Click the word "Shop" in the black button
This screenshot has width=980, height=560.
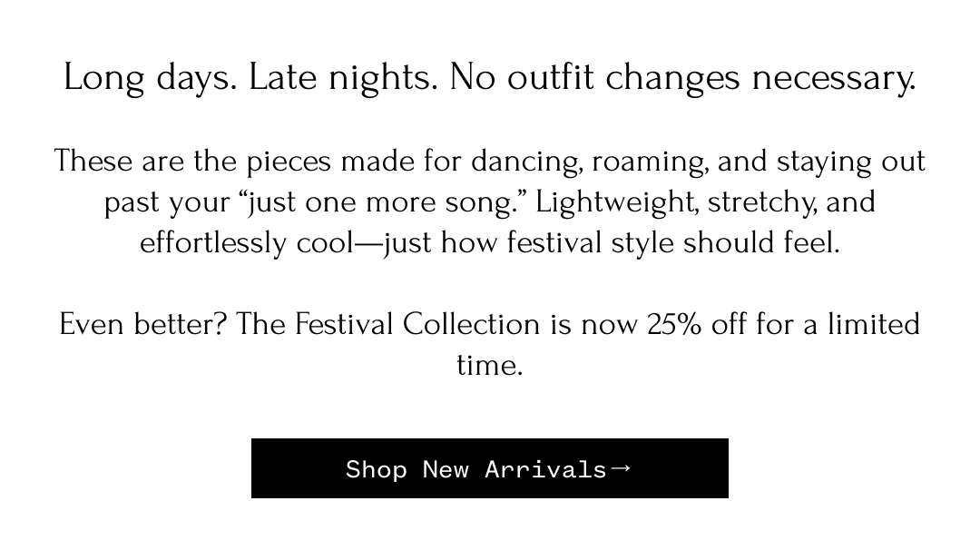376,469
